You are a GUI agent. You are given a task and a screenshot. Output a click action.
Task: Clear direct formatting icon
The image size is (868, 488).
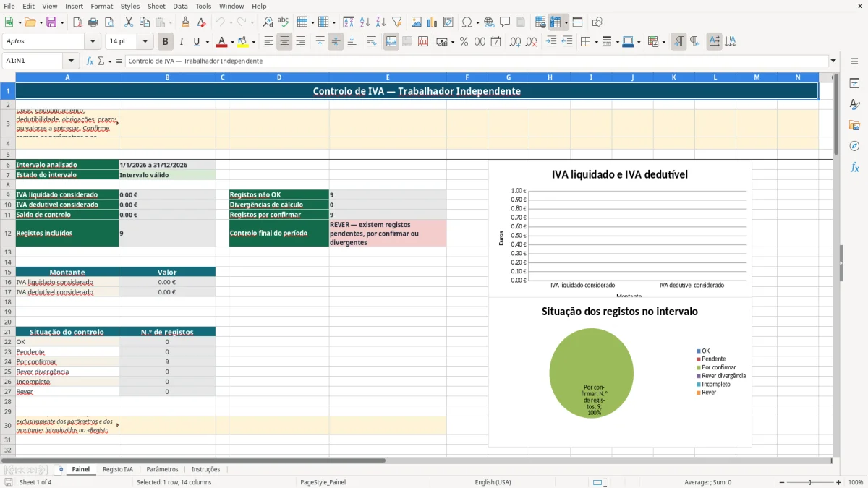pyautogui.click(x=202, y=22)
